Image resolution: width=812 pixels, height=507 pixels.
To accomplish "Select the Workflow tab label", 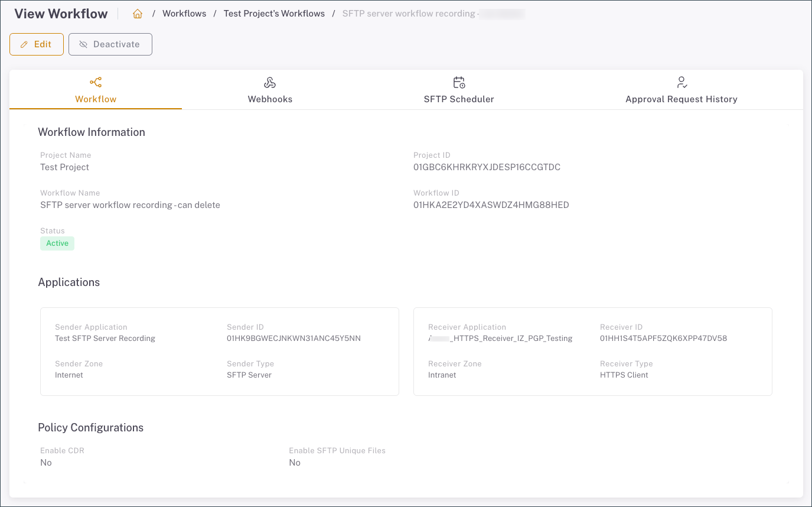I will click(x=96, y=99).
